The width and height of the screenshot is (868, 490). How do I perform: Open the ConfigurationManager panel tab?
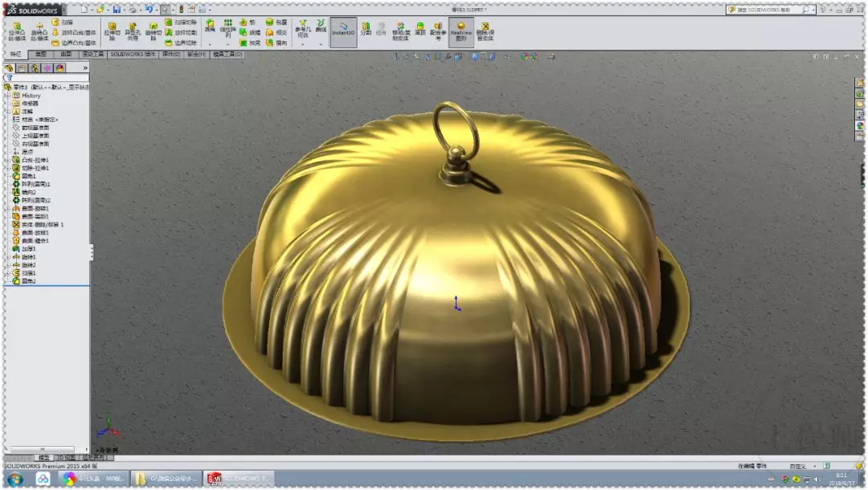[35, 68]
